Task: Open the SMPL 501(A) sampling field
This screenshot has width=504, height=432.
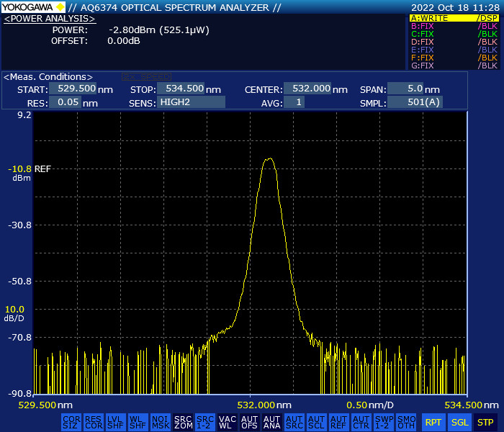Action: (x=415, y=102)
